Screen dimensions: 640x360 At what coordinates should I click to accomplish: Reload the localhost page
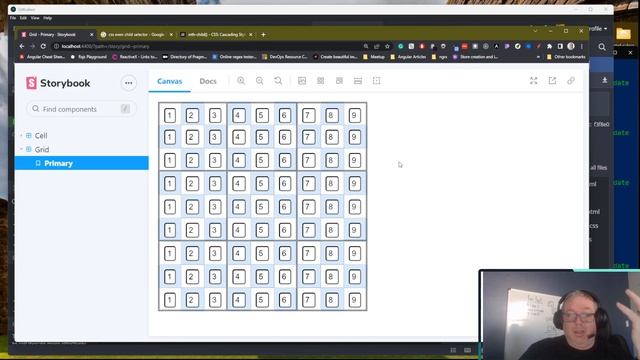coord(43,47)
